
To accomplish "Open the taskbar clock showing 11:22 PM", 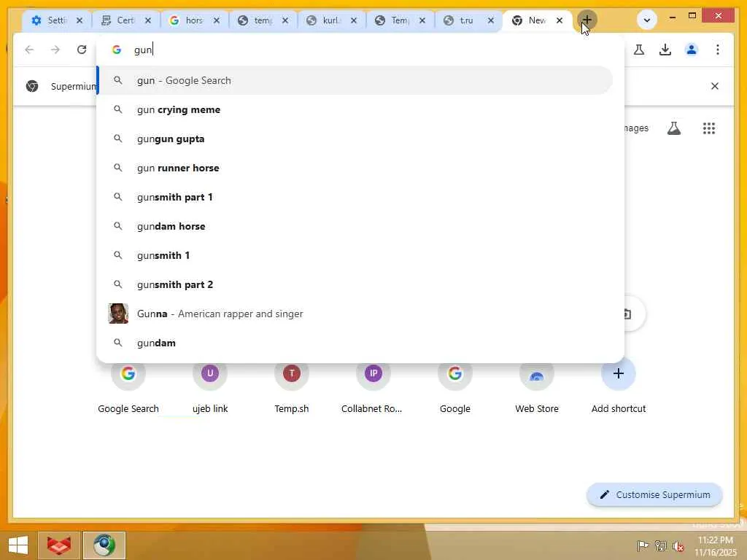I will click(715, 545).
